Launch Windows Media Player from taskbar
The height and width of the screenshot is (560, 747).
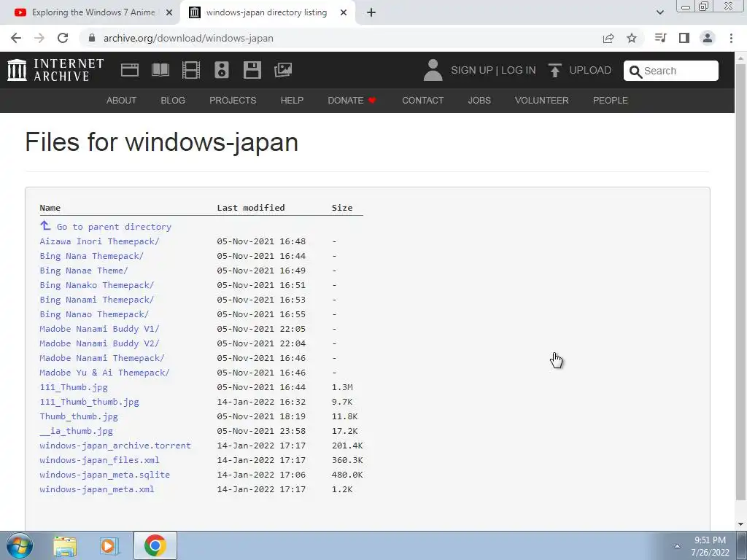(109, 545)
